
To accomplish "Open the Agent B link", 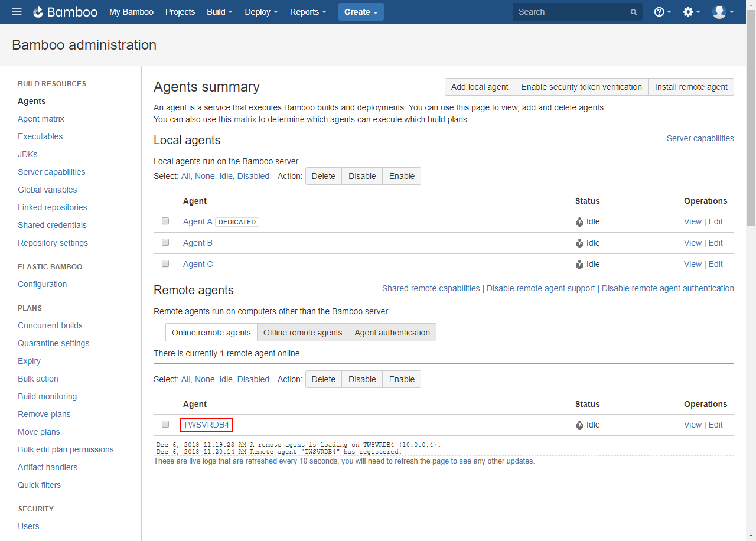I will [198, 243].
